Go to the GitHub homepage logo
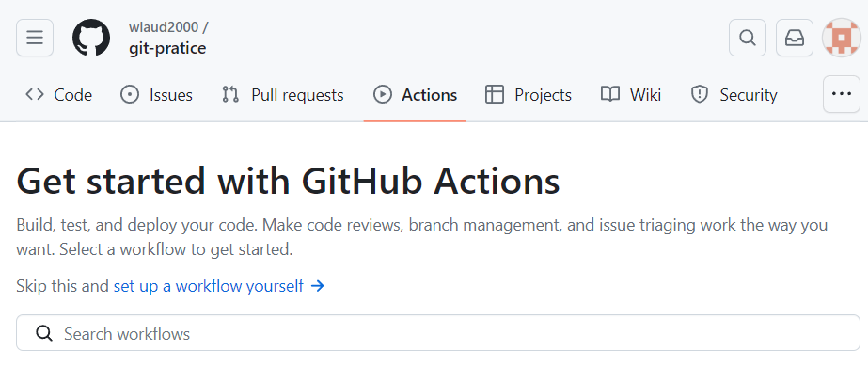Screen dimensions: 868x367 91,38
